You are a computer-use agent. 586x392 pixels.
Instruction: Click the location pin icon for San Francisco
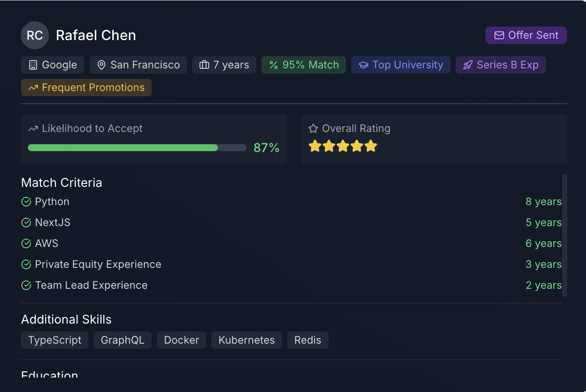102,64
